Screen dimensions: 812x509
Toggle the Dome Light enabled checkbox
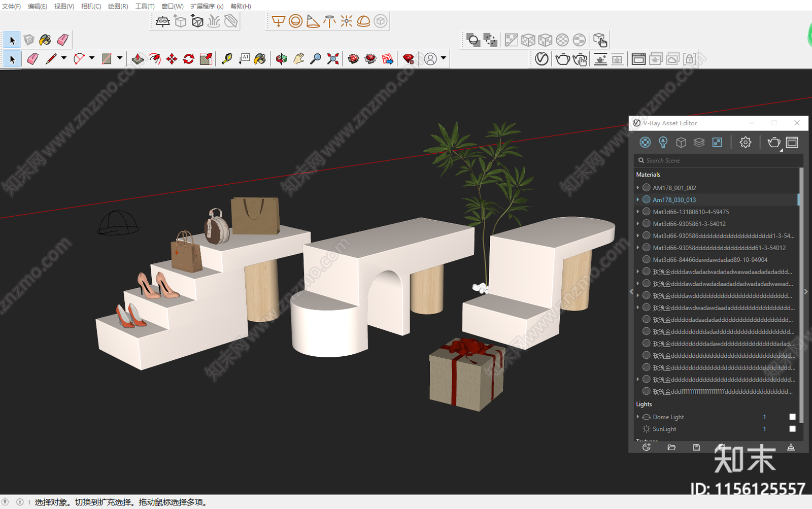(792, 417)
